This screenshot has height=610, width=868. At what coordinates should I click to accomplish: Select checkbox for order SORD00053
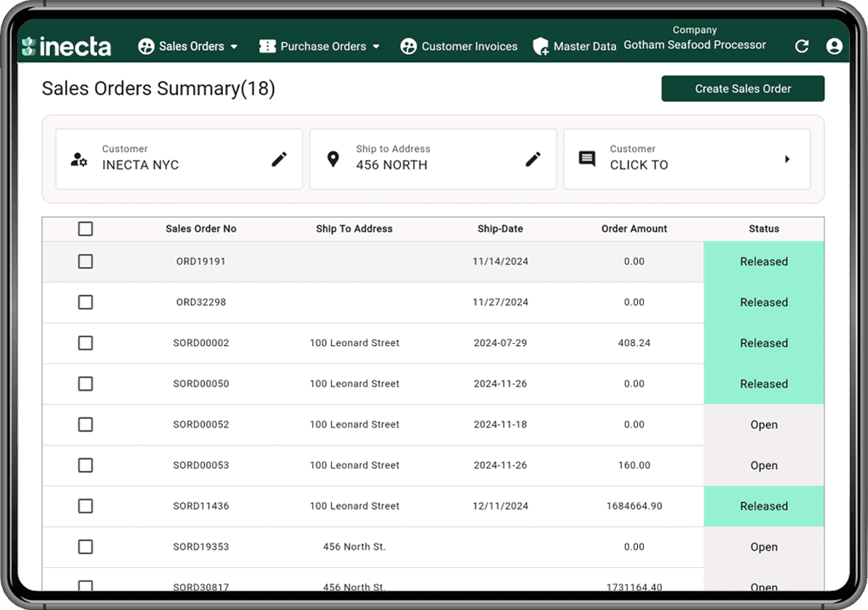click(x=85, y=465)
